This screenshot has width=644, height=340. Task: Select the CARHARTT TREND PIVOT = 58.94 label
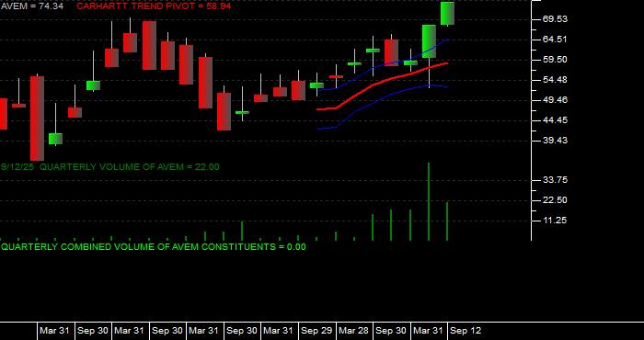(154, 6)
